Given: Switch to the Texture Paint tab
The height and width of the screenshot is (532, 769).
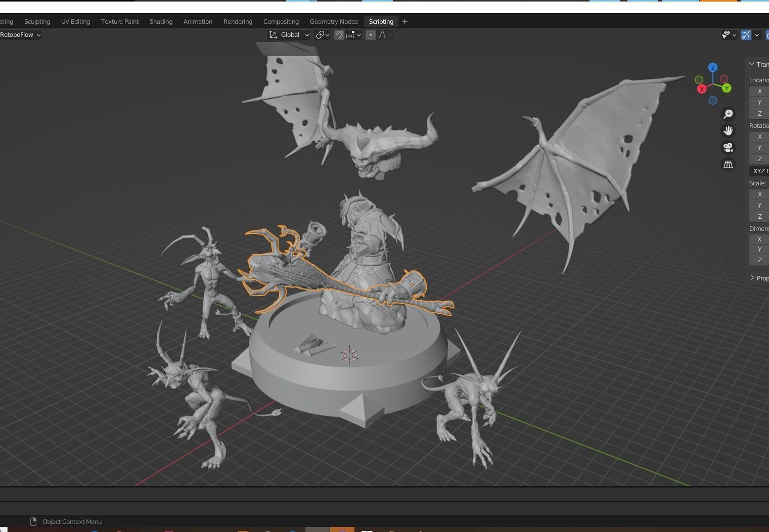Looking at the screenshot, I should [x=120, y=21].
